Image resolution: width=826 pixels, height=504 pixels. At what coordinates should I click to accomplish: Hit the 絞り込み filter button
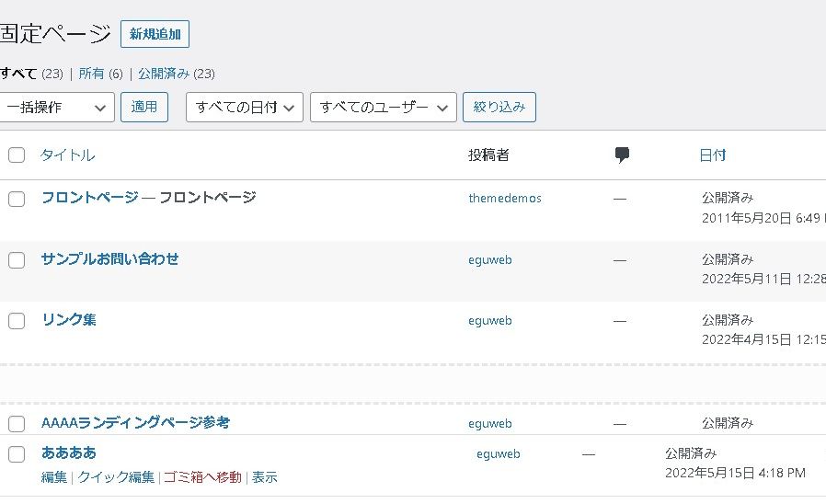point(499,108)
